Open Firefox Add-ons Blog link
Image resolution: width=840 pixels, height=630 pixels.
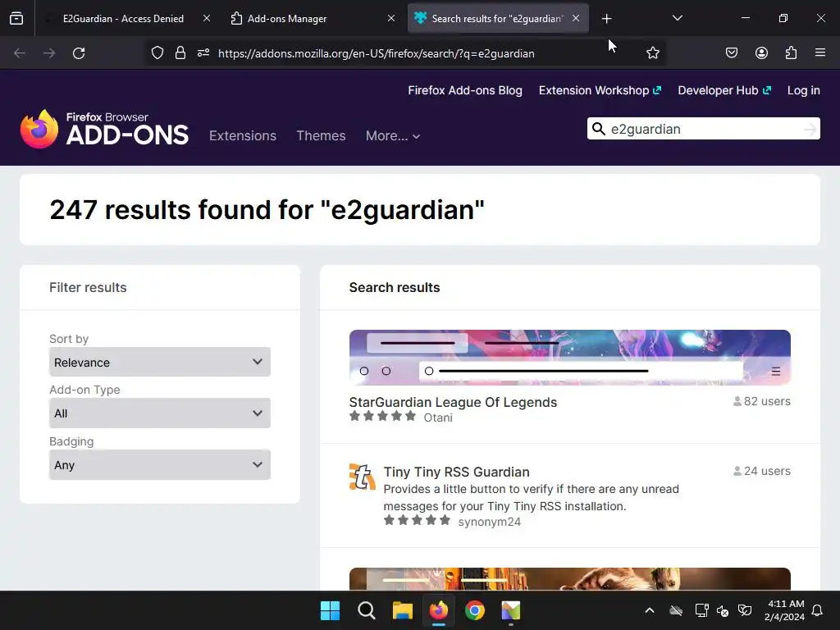(465, 90)
